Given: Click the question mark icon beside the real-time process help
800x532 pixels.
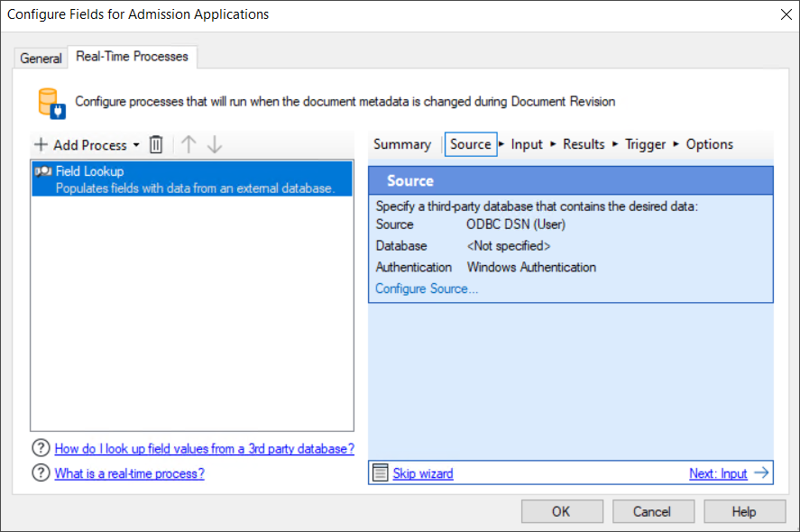Looking at the screenshot, I should point(41,471).
